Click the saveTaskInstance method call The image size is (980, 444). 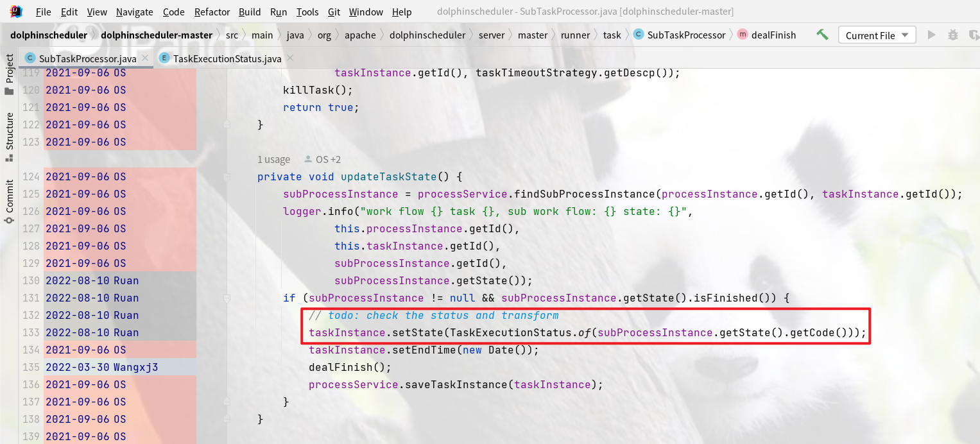(x=456, y=384)
